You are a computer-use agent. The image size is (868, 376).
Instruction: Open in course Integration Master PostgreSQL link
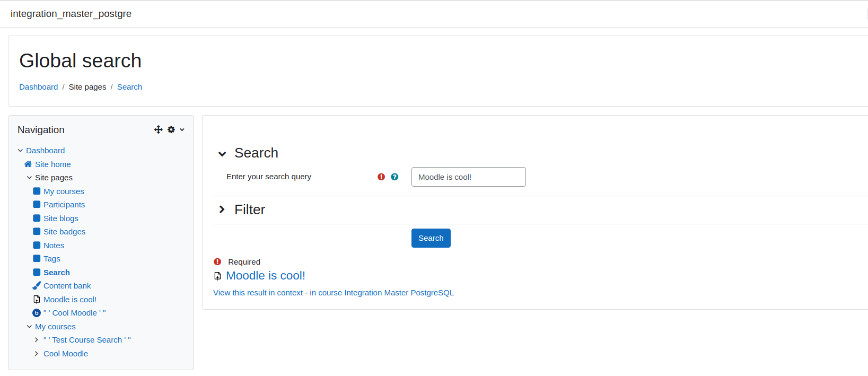click(x=382, y=293)
